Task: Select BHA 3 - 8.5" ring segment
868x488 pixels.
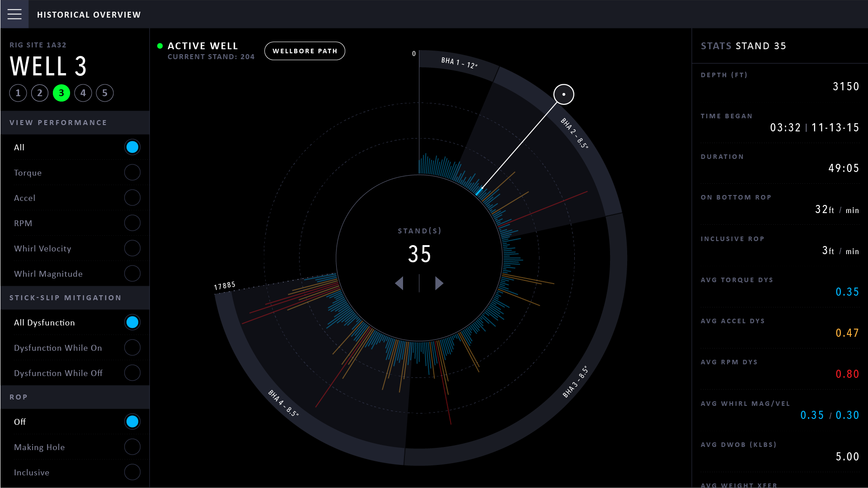Action: (576, 382)
